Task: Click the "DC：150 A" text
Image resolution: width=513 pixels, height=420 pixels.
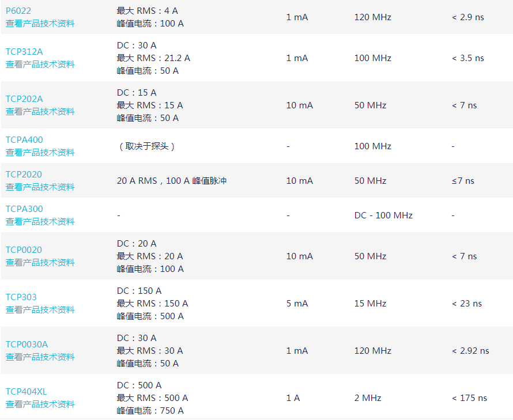Action: pos(139,291)
